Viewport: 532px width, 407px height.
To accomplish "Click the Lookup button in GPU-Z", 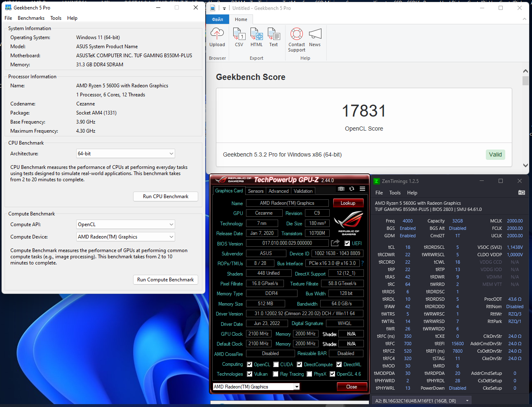I will point(348,203).
